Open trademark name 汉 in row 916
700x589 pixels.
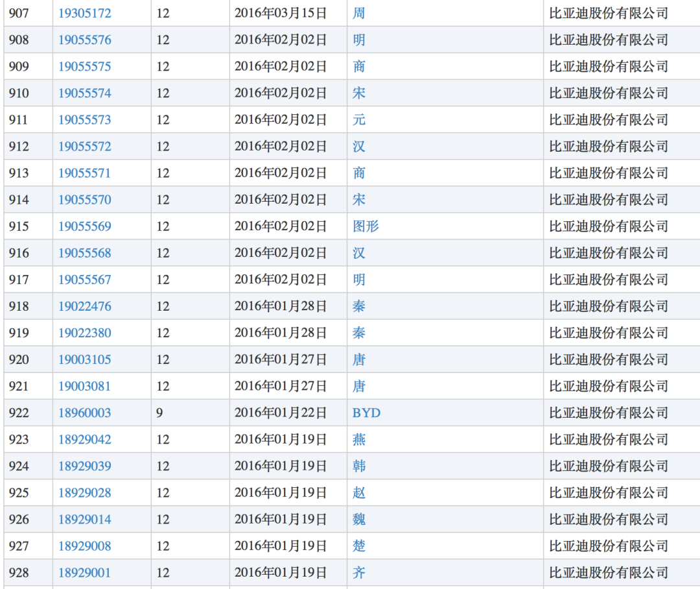359,253
